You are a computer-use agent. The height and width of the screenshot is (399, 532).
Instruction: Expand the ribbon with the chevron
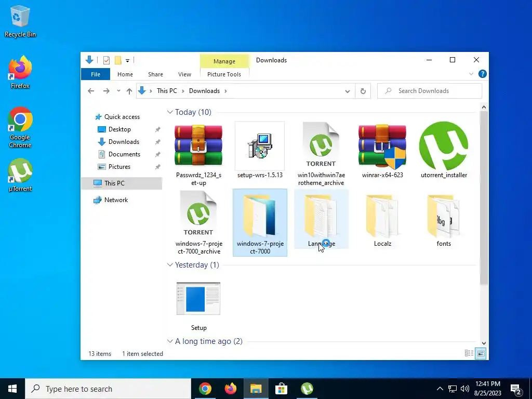pyautogui.click(x=471, y=74)
